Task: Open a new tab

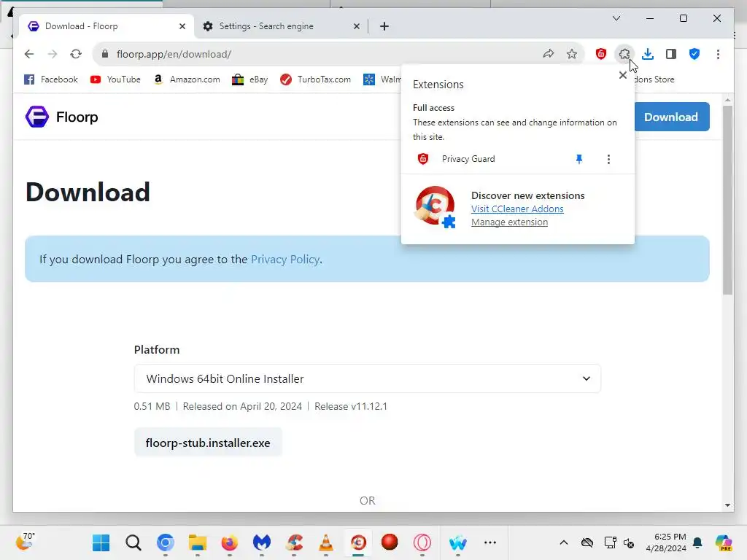Action: point(384,26)
